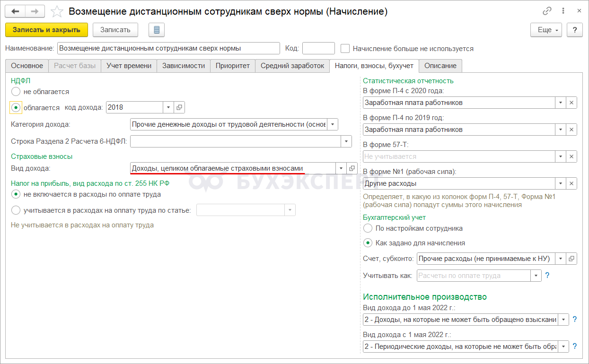Switch to Приоритет tab

[x=232, y=66]
